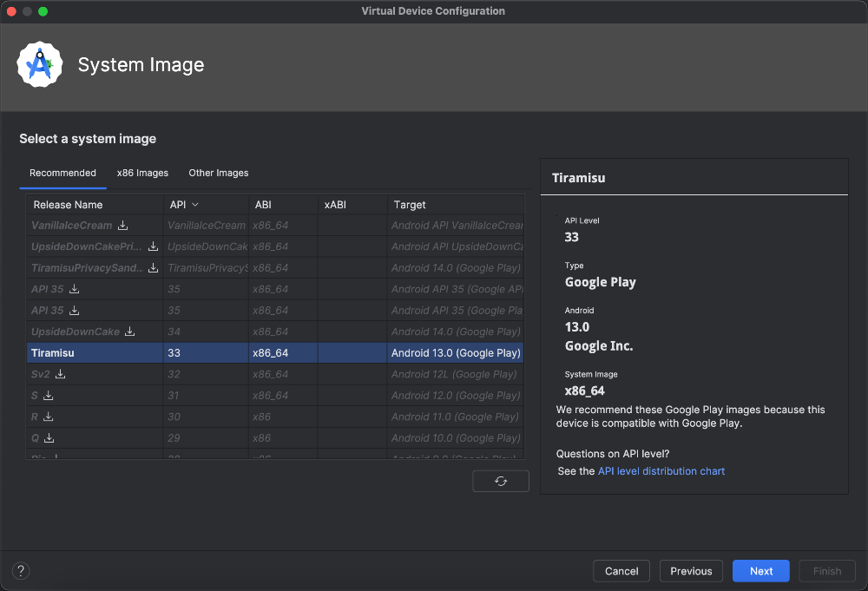
Task: Click the x86 ABI cell in R row
Action: coord(284,417)
